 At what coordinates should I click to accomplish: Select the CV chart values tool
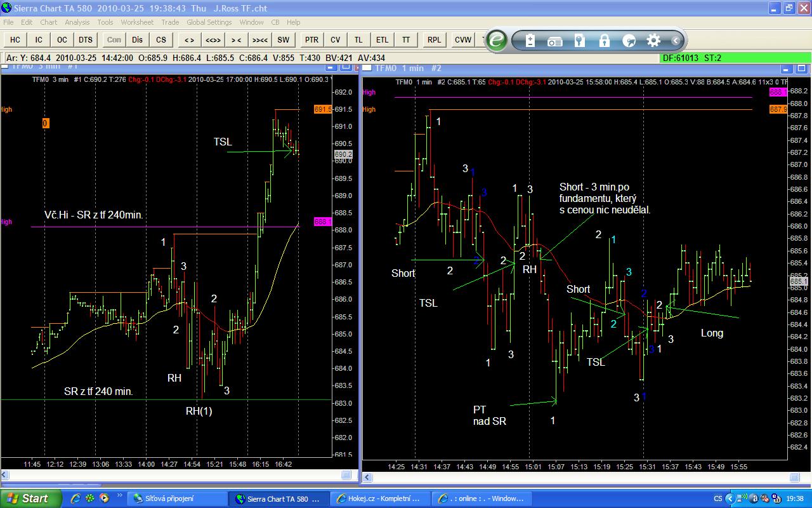pyautogui.click(x=335, y=39)
